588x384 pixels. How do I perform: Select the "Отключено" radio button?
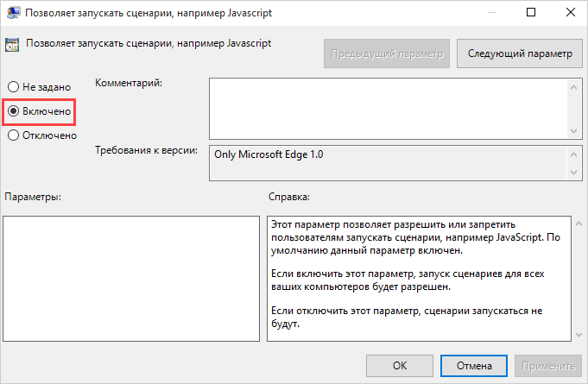coord(14,135)
